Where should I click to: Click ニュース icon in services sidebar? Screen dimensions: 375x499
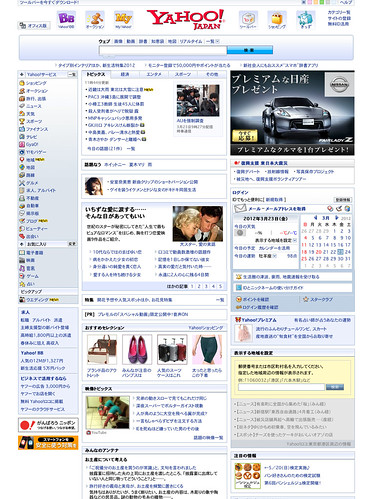pos(22,106)
